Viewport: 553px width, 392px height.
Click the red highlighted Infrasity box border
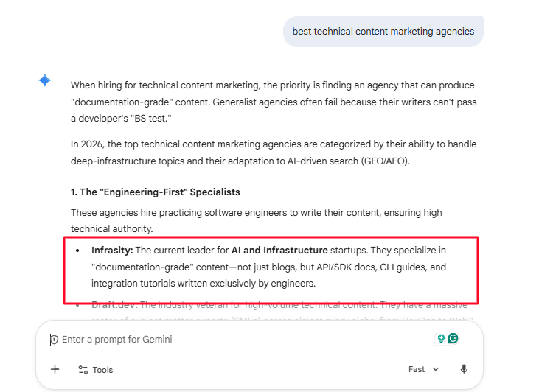click(x=271, y=238)
